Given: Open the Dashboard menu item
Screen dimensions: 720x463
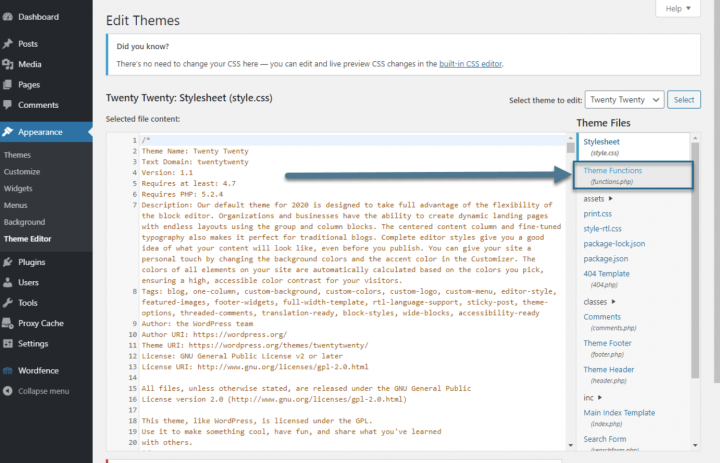Looking at the screenshot, I should (x=39, y=17).
